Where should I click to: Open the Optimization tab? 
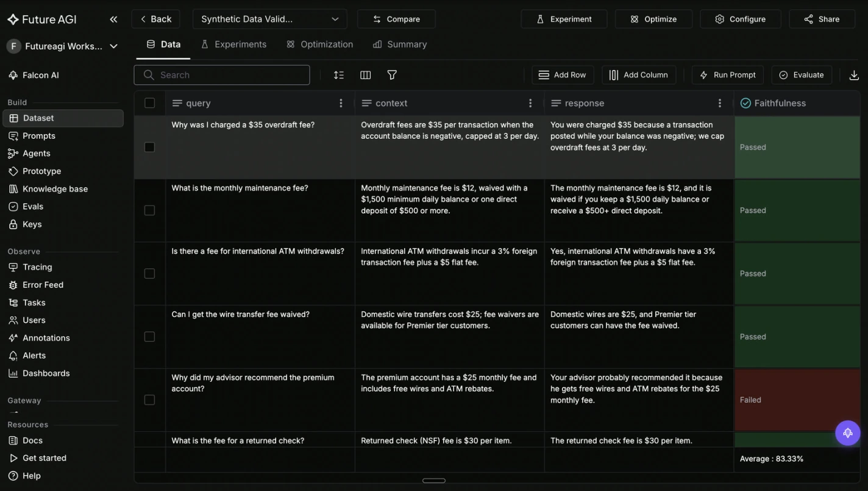[320, 44]
